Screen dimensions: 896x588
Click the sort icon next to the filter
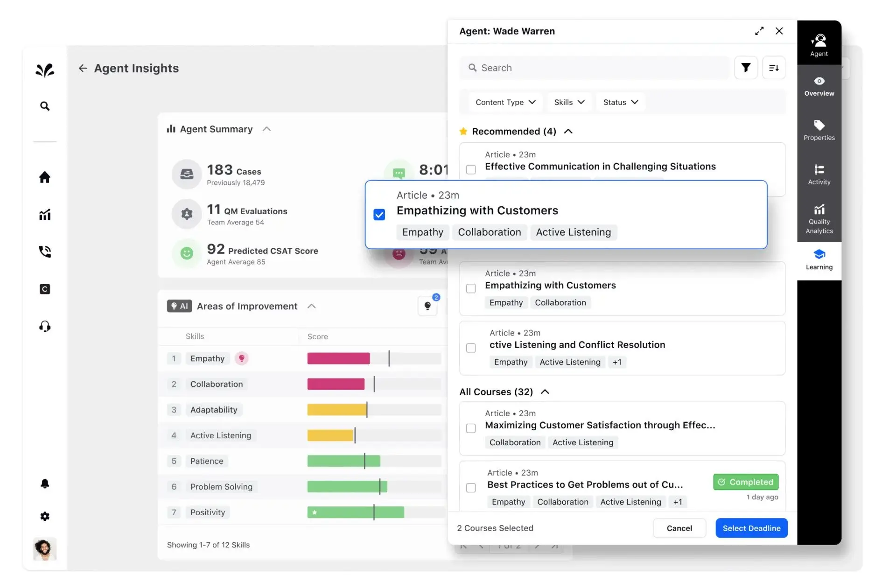click(x=774, y=68)
